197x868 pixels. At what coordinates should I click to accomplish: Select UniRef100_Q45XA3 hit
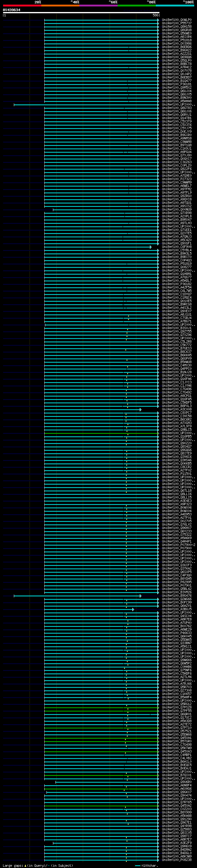176,751
